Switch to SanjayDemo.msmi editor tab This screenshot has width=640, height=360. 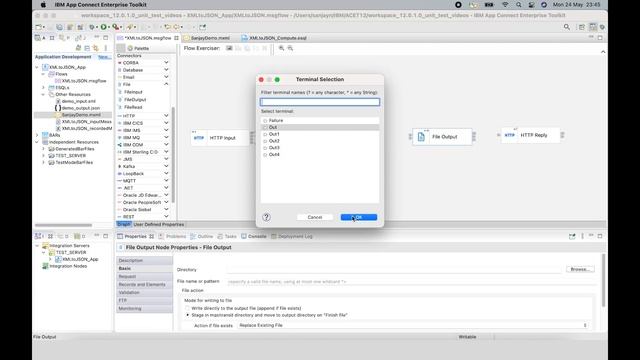(x=208, y=38)
